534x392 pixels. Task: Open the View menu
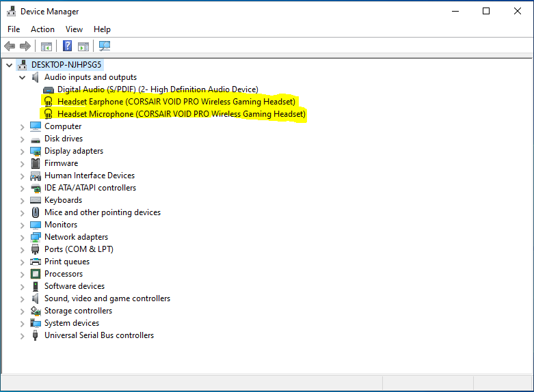click(x=74, y=29)
